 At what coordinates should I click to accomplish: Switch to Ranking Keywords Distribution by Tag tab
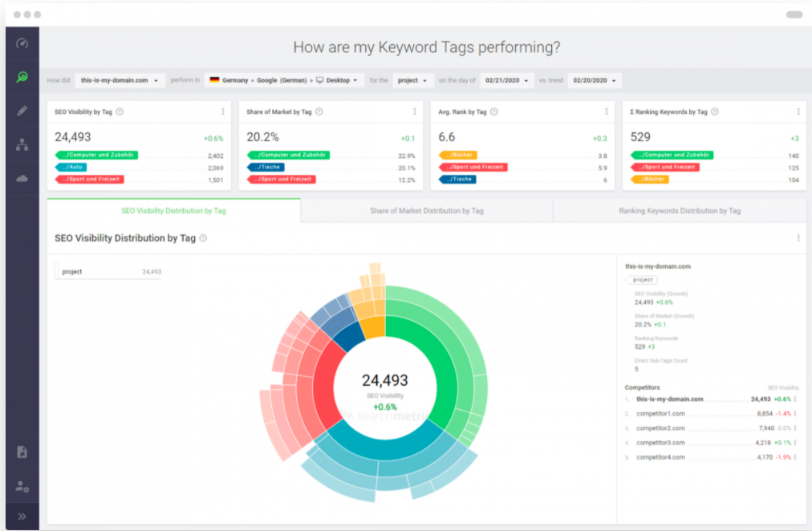point(680,210)
